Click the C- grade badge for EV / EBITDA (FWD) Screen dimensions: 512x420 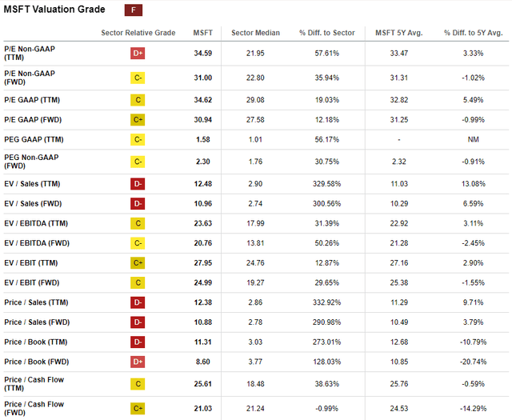(138, 243)
